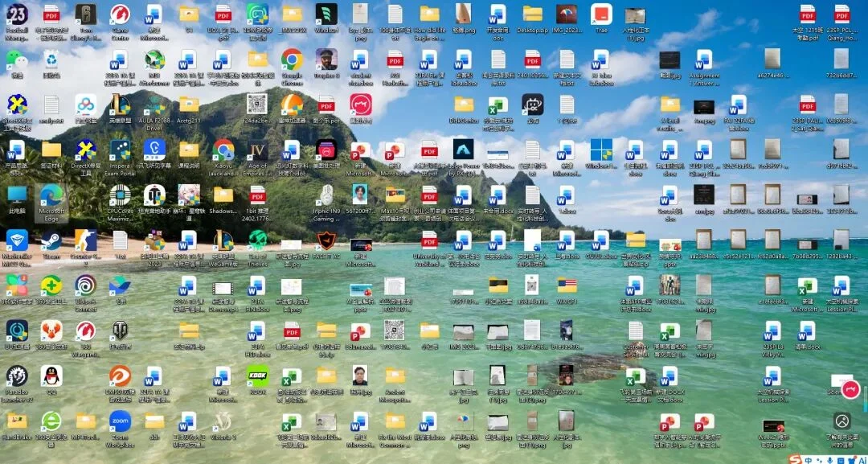Launch Paradox Launcher v2
This screenshot has height=464, width=868.
coord(17,376)
